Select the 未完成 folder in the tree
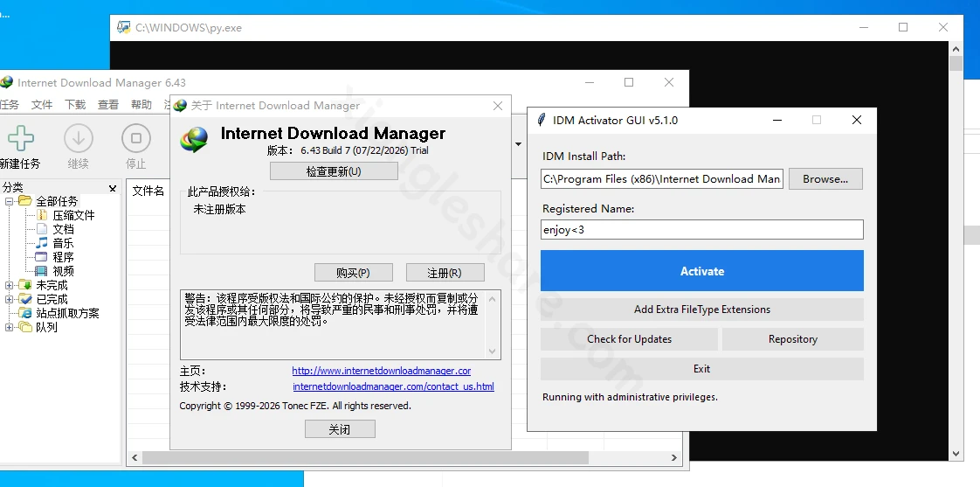Screen dimensions: 980x487 [x=52, y=285]
